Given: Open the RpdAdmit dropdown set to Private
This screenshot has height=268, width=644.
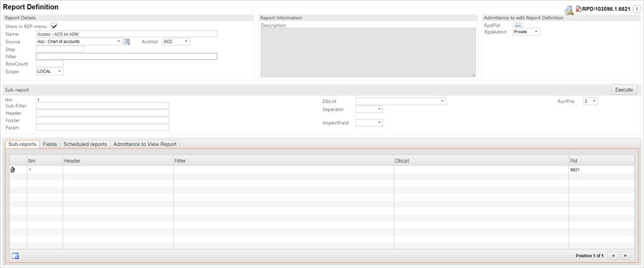Looking at the screenshot, I should [x=526, y=32].
